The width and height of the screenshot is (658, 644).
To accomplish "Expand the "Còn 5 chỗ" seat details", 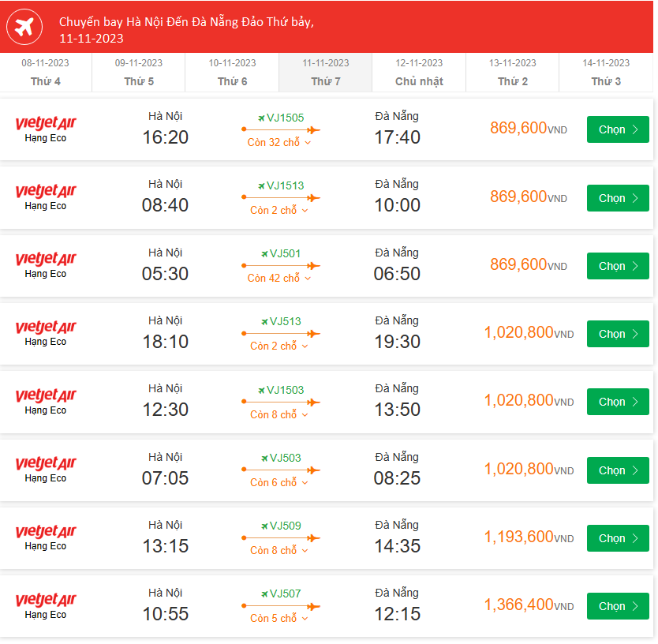I will tap(279, 619).
